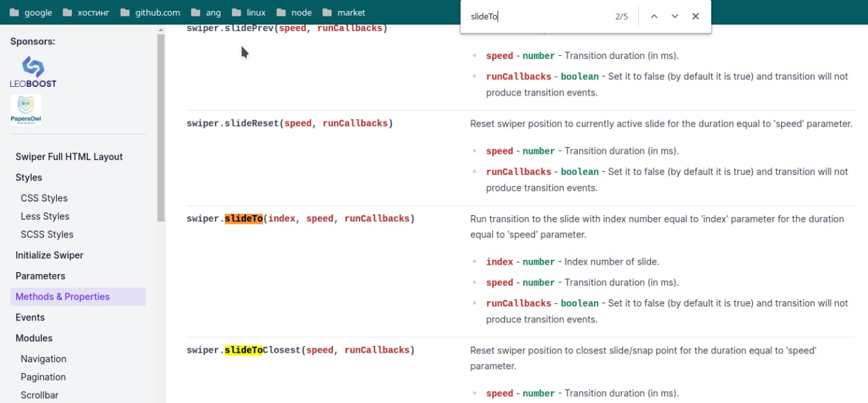Open the linux bookmarks folder
Screen dimensions: 868x403
(248, 12)
